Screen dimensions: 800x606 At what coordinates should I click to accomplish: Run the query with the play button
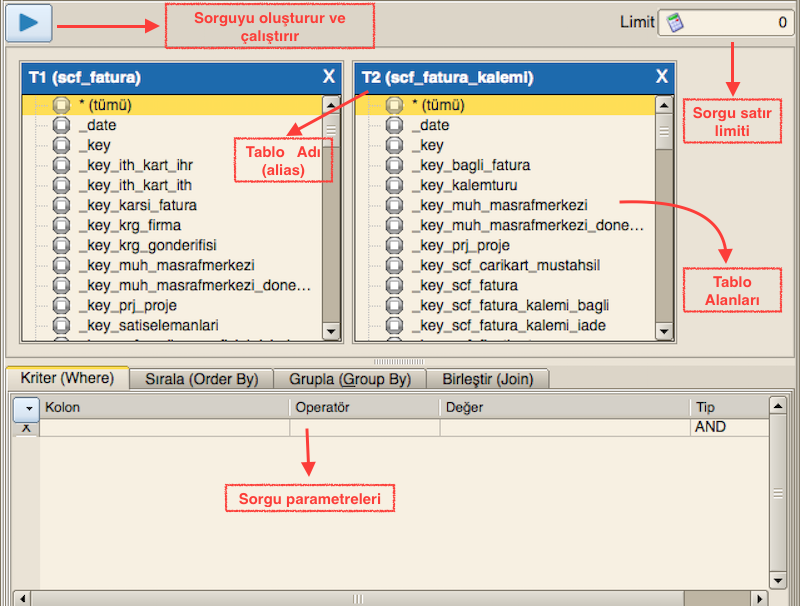pyautogui.click(x=28, y=23)
